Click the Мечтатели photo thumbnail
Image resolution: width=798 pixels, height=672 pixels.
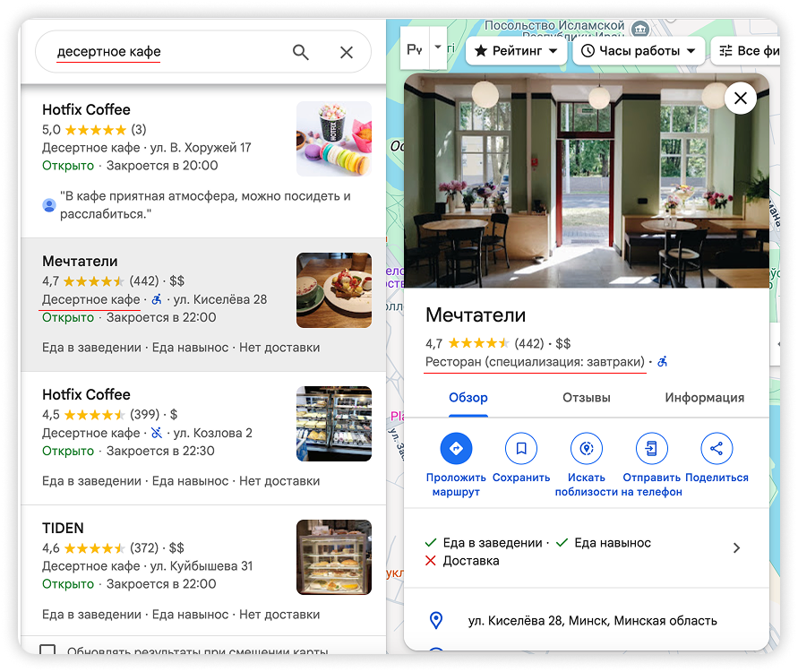tap(334, 289)
